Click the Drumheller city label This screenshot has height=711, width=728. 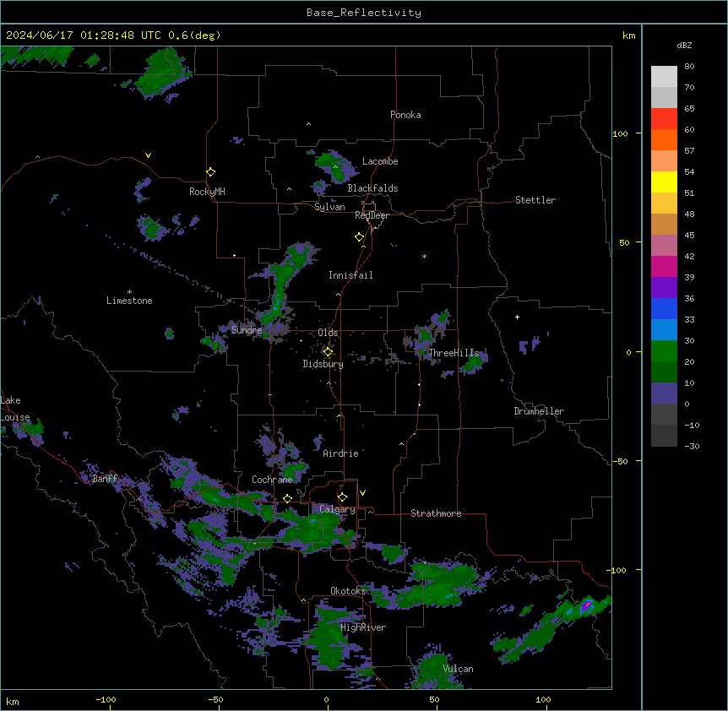[539, 411]
